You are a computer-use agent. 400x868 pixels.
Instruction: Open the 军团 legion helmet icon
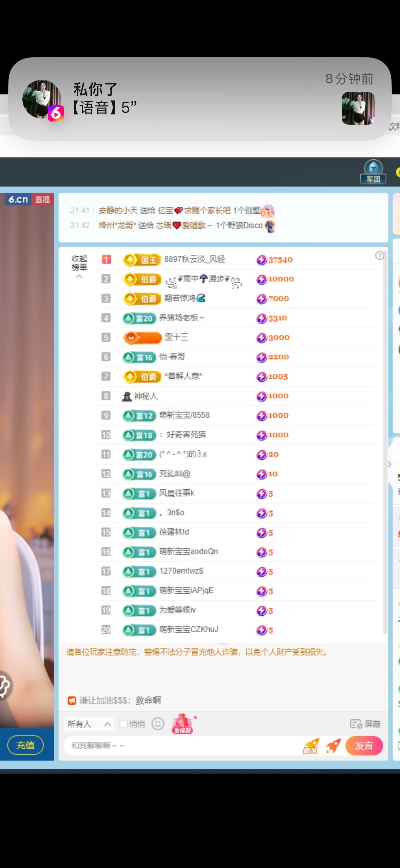(373, 171)
